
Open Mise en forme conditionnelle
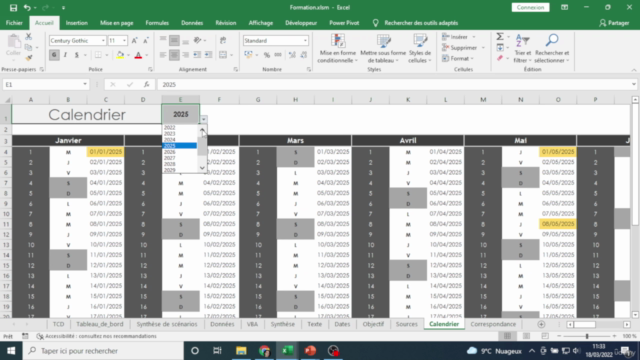(337, 49)
